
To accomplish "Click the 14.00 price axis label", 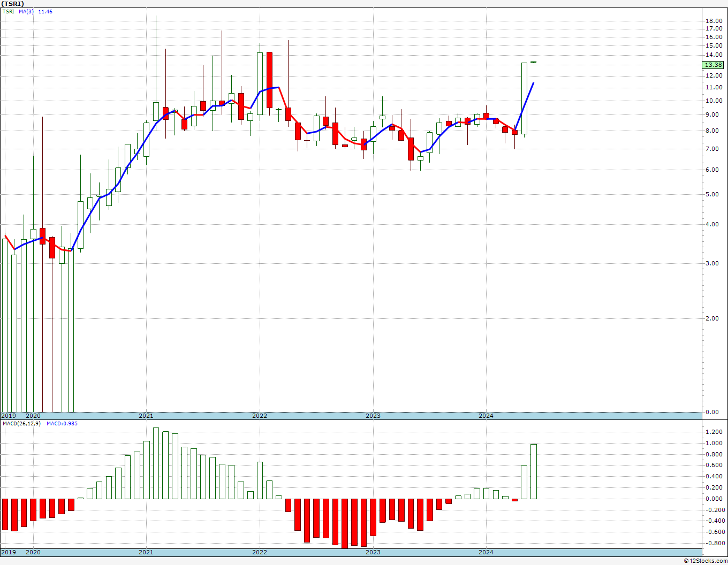I will point(714,55).
